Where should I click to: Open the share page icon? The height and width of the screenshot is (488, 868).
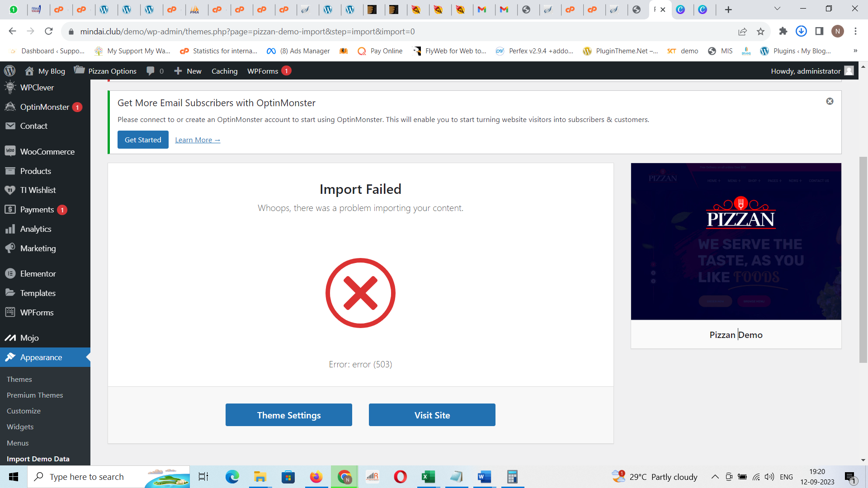[742, 31]
